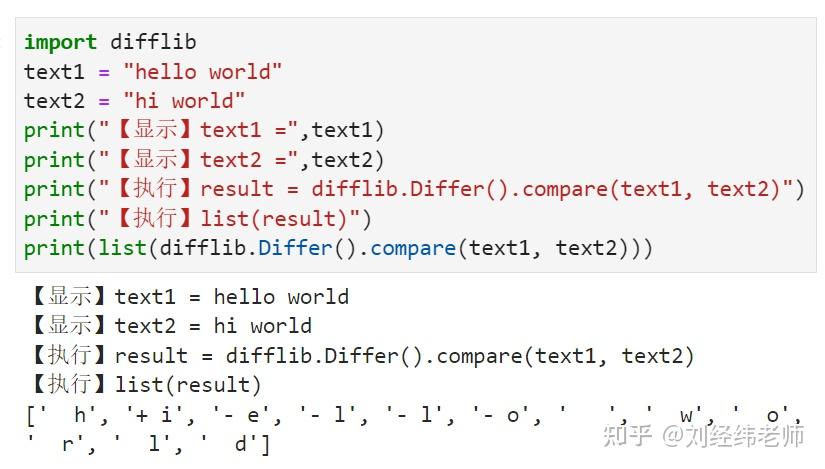825x469 pixels.
Task: Click the print line containing Differ().compare string
Action: coord(414,189)
